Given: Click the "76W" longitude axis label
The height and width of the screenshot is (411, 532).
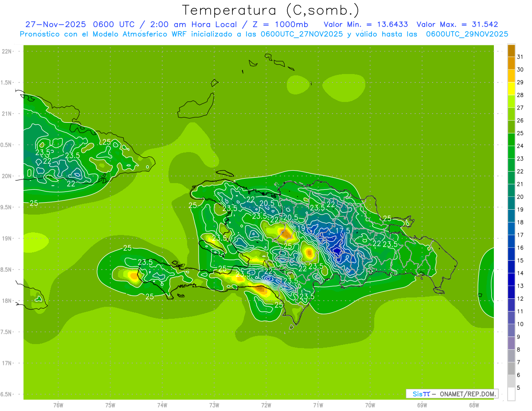Looking at the screenshot, I should pos(58,405).
